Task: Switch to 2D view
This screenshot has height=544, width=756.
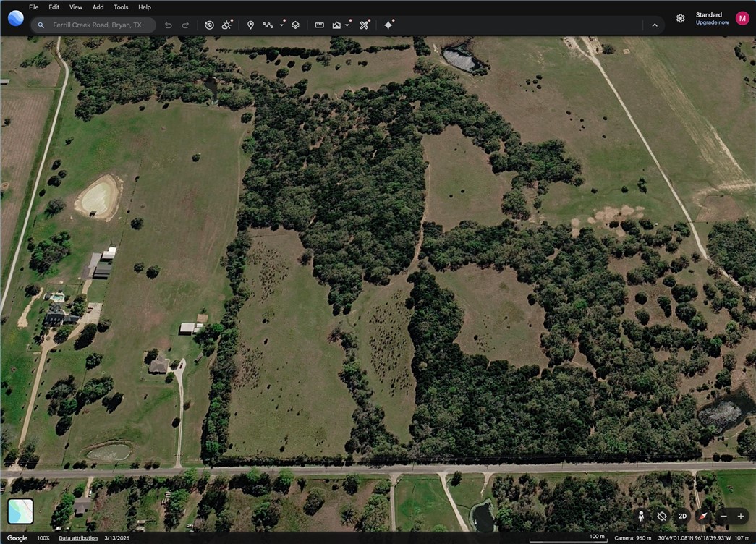Action: tap(682, 516)
